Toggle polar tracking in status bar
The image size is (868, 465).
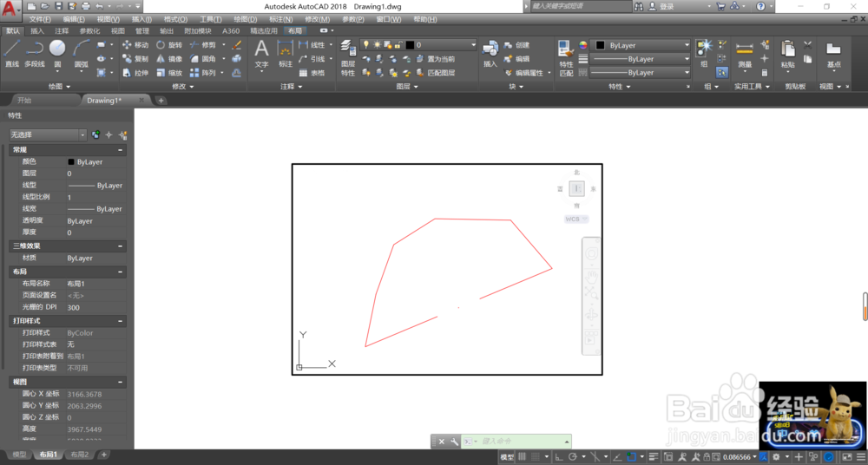click(573, 456)
